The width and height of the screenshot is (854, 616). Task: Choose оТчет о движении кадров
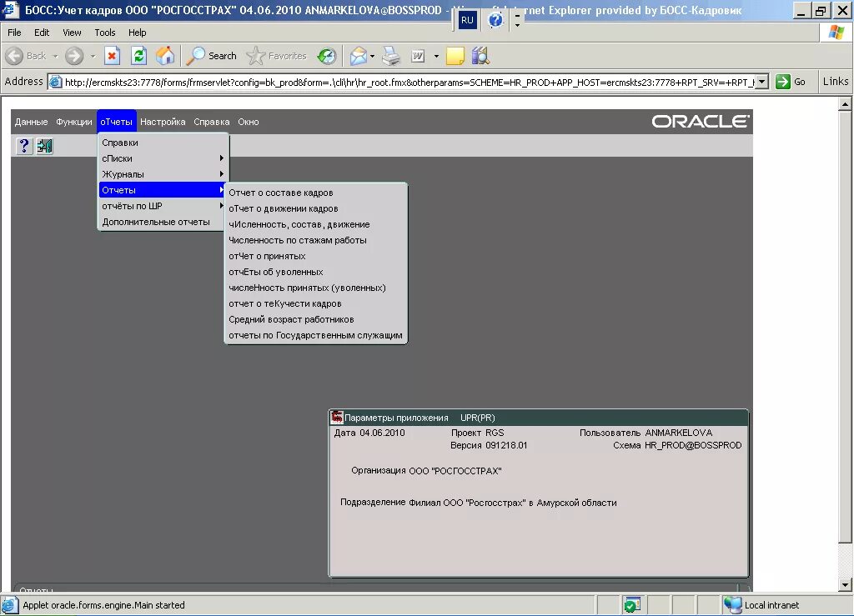click(x=316, y=208)
